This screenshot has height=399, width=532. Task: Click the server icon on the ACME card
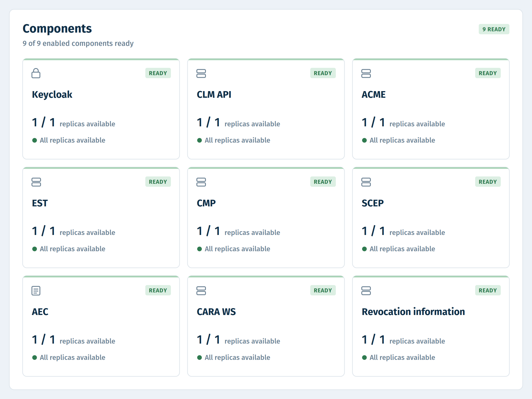tap(366, 73)
